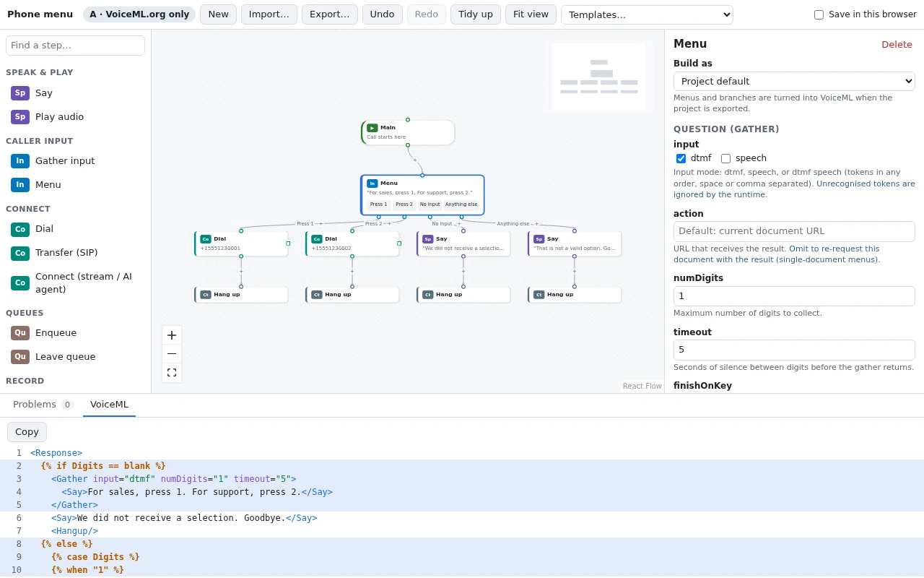
Task: Select the VoiceML tab
Action: 109,405
